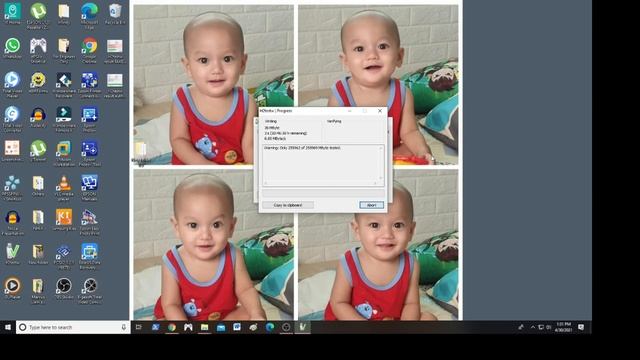This screenshot has width=640, height=360.
Task: Click the H2testw progress bar
Action: pyautogui.click(x=323, y=193)
